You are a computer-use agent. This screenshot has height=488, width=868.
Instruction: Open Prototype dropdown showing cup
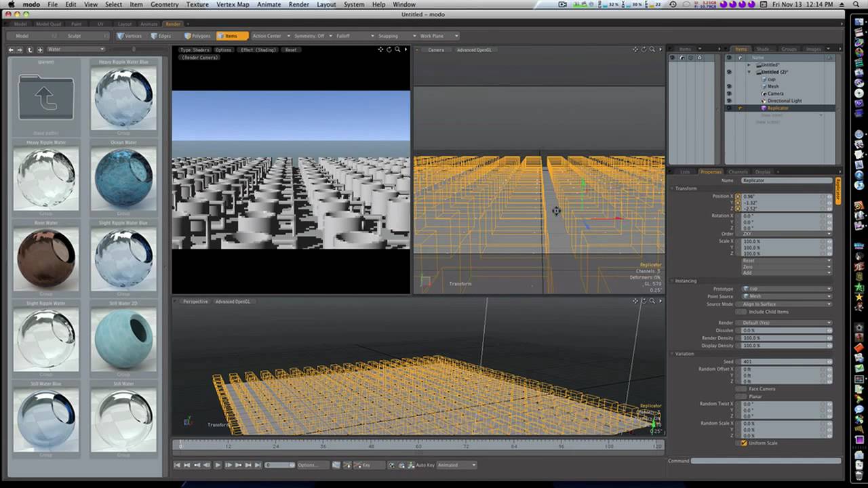pos(786,289)
